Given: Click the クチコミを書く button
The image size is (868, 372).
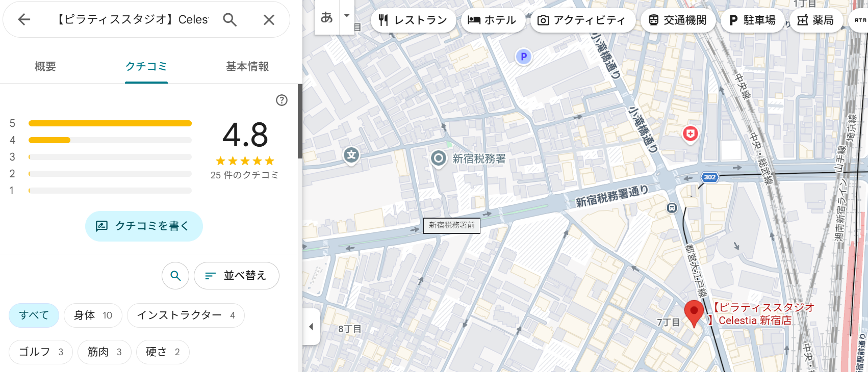Looking at the screenshot, I should pos(144,226).
